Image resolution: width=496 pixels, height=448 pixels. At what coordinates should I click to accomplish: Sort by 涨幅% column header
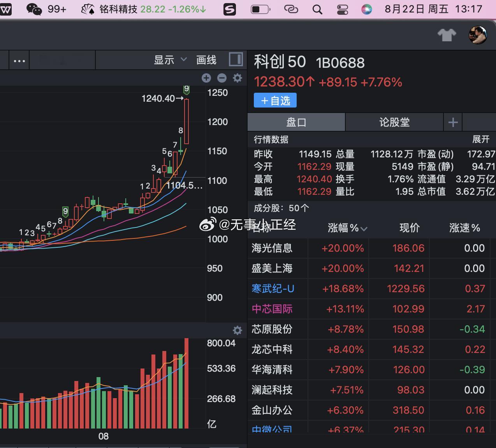click(x=347, y=228)
